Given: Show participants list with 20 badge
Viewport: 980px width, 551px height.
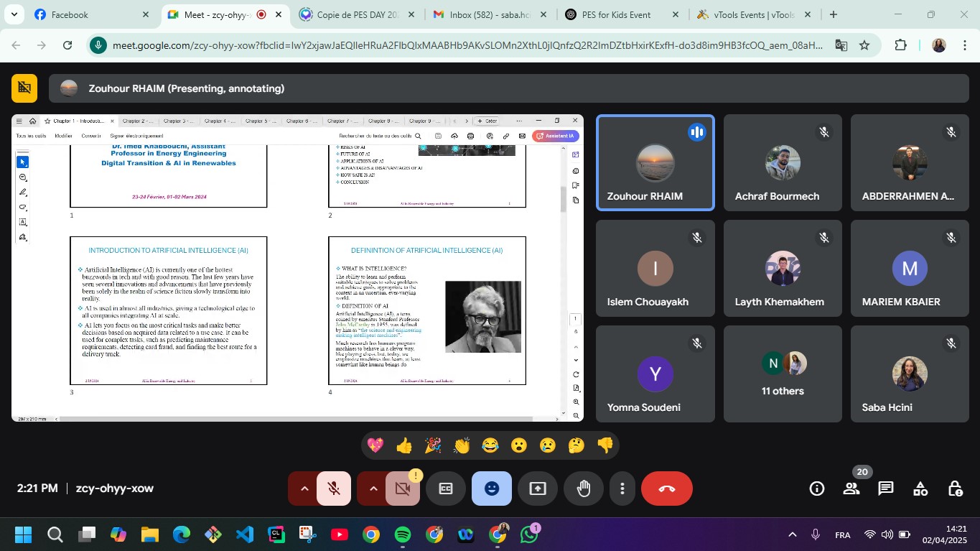Looking at the screenshot, I should coord(851,489).
